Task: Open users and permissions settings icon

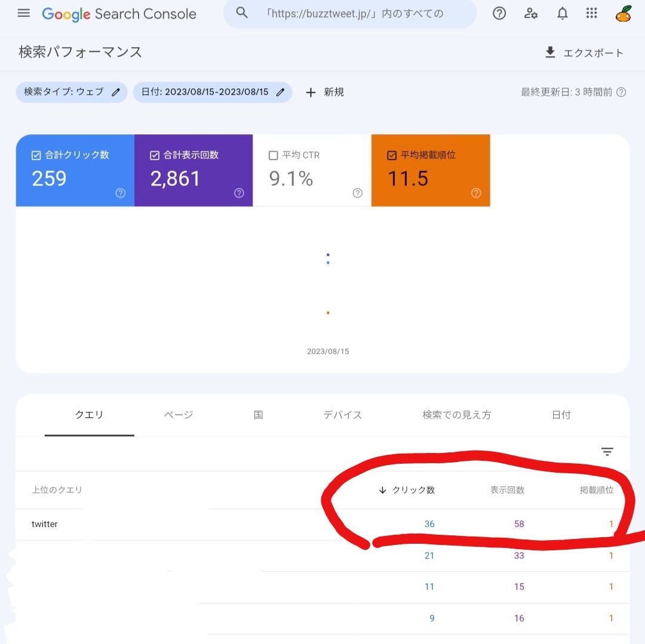Action: 531,13
